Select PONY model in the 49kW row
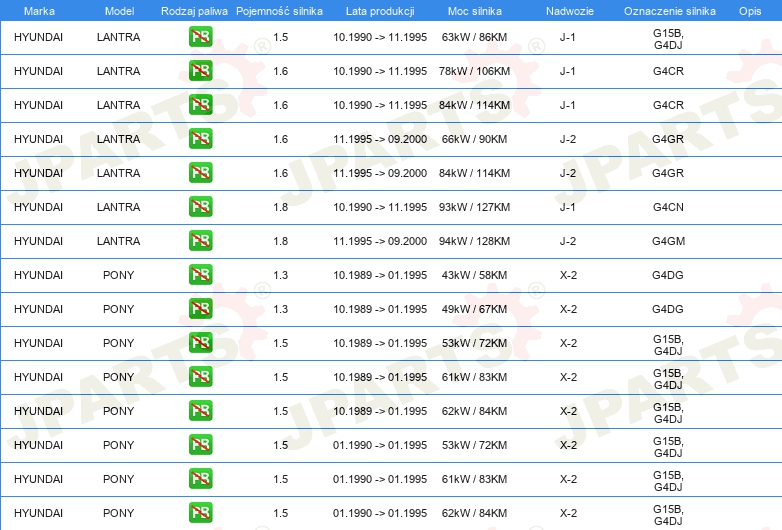 [x=119, y=309]
